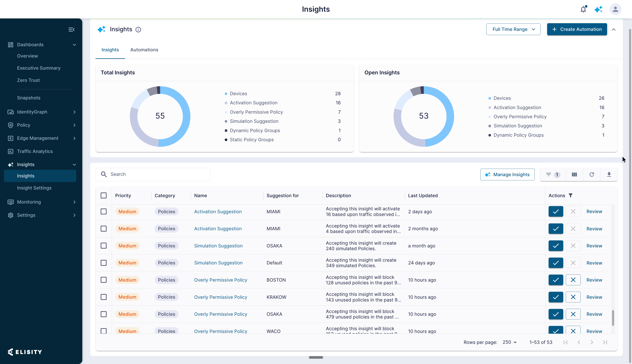This screenshot has width=632, height=364.
Task: Open the Full Time Range dropdown
Action: [x=513, y=29]
